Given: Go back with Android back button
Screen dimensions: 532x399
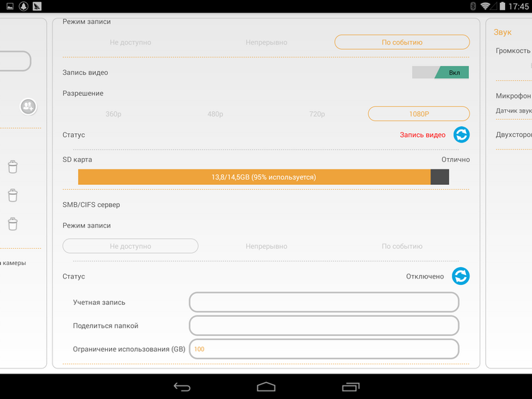Looking at the screenshot, I should pos(182,387).
